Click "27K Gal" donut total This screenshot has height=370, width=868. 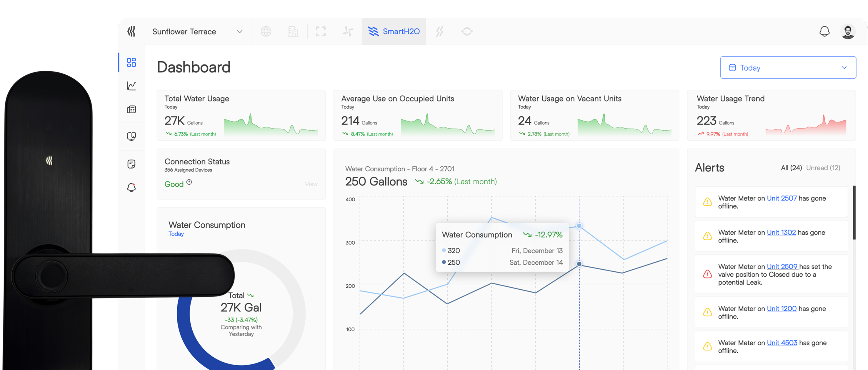click(x=241, y=307)
